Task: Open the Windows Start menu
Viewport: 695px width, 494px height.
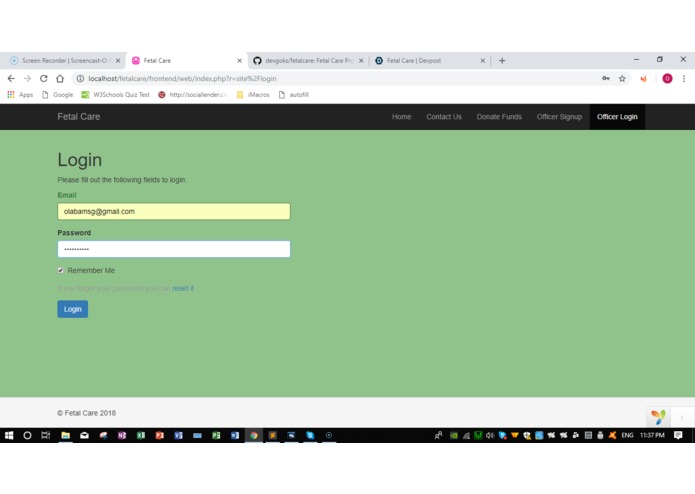Action: click(x=9, y=436)
